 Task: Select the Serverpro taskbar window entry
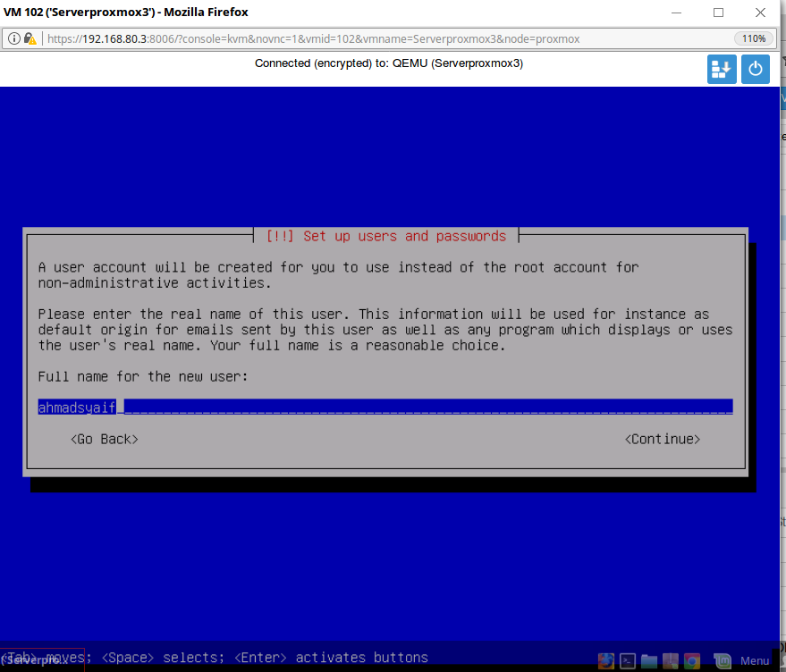(x=42, y=660)
